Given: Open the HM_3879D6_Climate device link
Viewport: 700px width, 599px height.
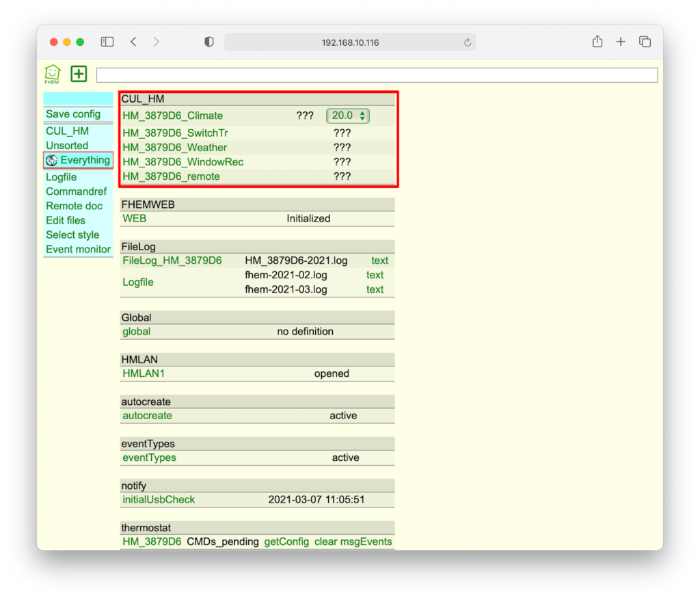Looking at the screenshot, I should click(x=173, y=116).
